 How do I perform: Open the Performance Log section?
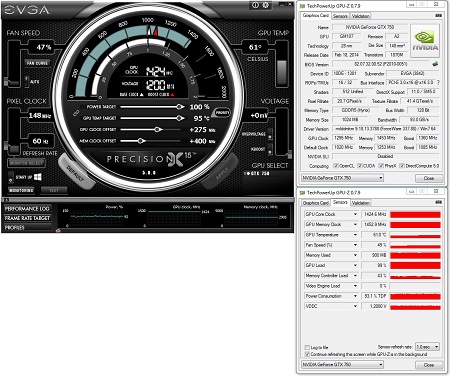click(x=27, y=209)
